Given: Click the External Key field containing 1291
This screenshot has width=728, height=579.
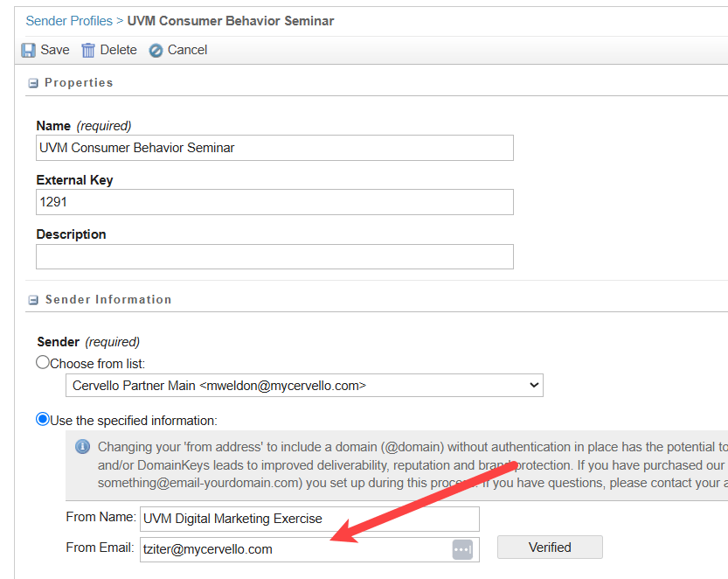Looking at the screenshot, I should pyautogui.click(x=274, y=202).
